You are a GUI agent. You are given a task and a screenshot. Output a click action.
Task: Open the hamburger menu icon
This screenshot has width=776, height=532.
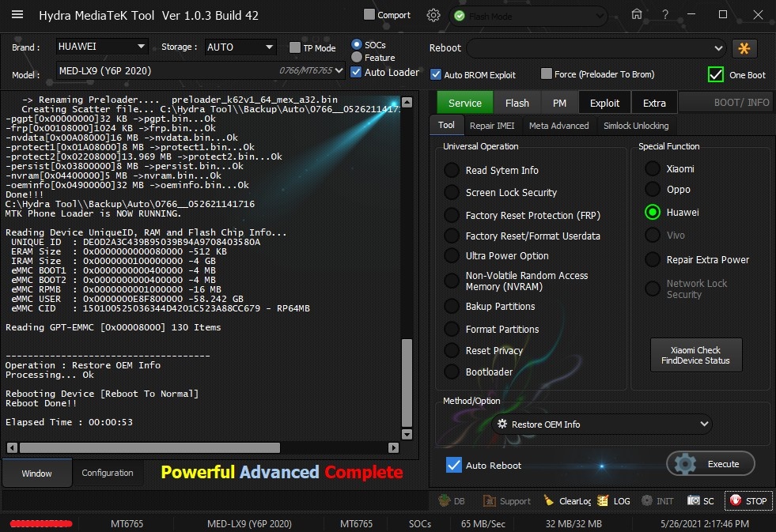[17, 15]
